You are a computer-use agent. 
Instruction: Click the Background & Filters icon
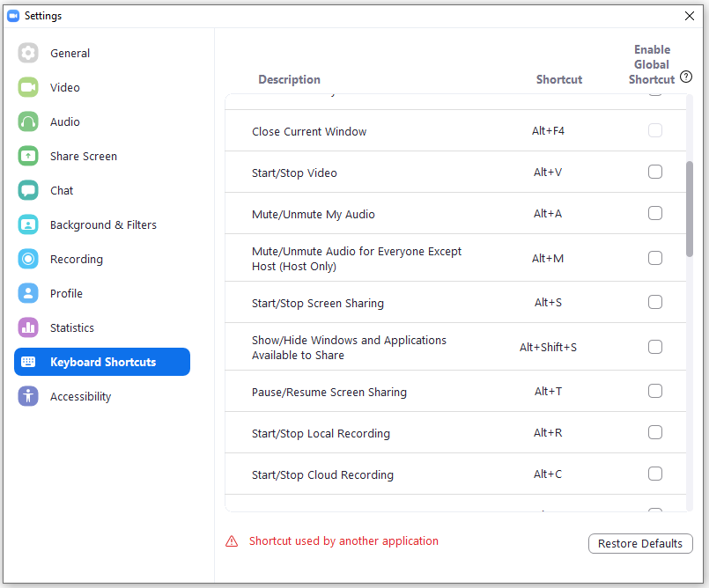pyautogui.click(x=28, y=224)
